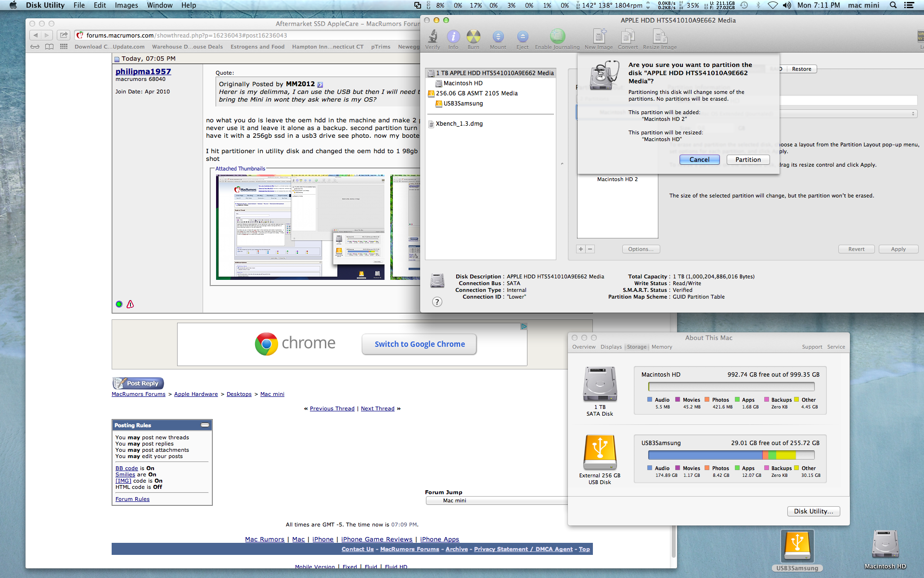The height and width of the screenshot is (578, 924).
Task: Go forward with Safari forward arrow
Action: click(x=47, y=35)
